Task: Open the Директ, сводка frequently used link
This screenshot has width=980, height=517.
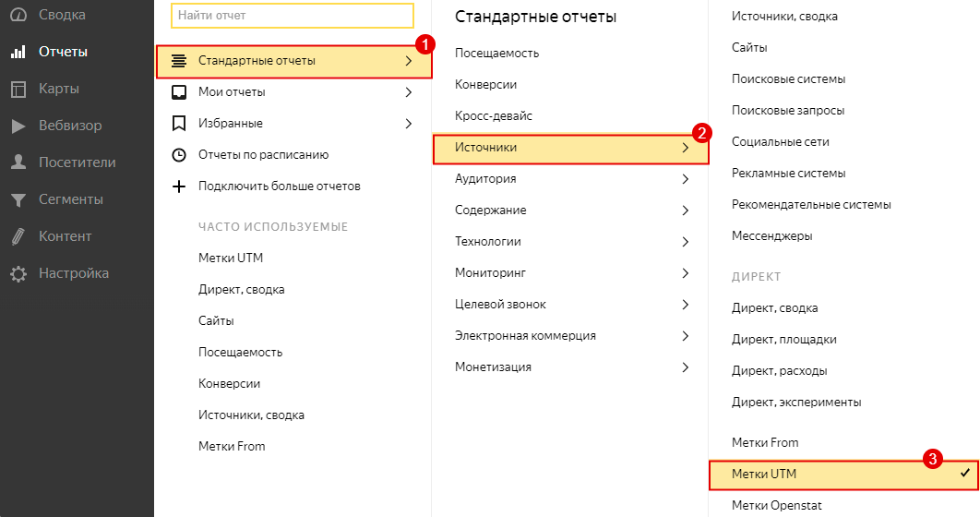Action: pyautogui.click(x=241, y=290)
